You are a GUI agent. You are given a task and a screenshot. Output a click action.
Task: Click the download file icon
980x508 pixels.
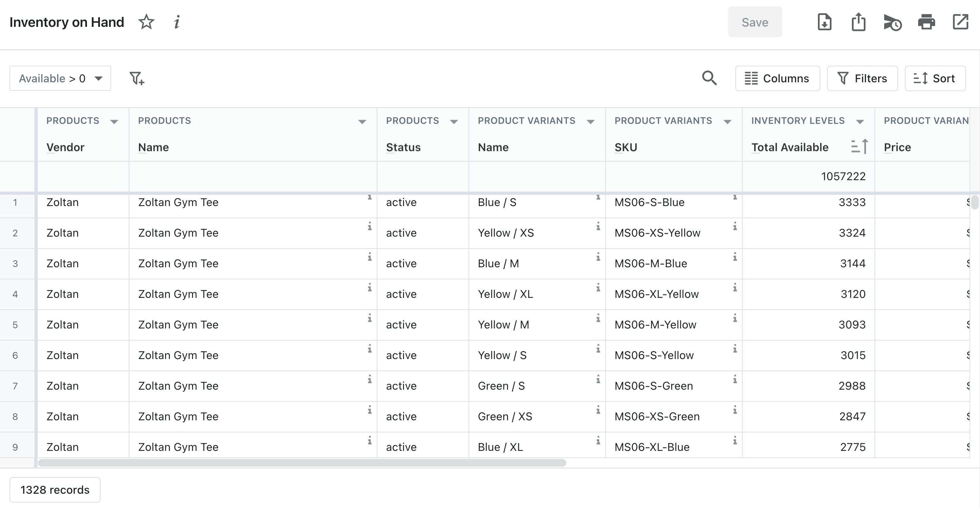coord(824,22)
